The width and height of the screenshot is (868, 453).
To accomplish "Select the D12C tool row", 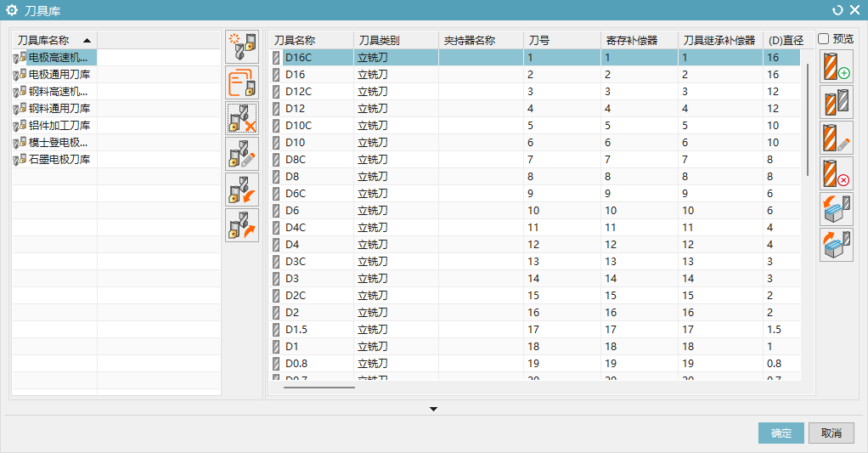I will (x=535, y=92).
